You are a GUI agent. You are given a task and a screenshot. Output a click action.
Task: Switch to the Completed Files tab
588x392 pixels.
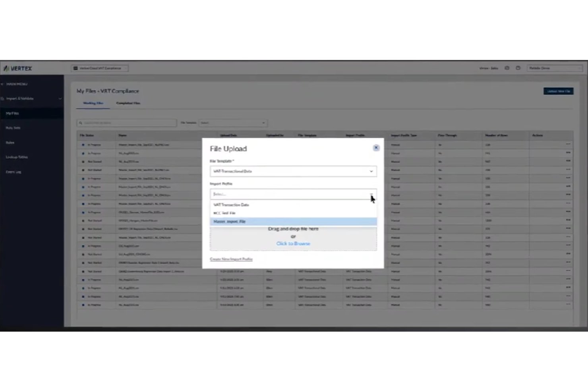point(128,103)
